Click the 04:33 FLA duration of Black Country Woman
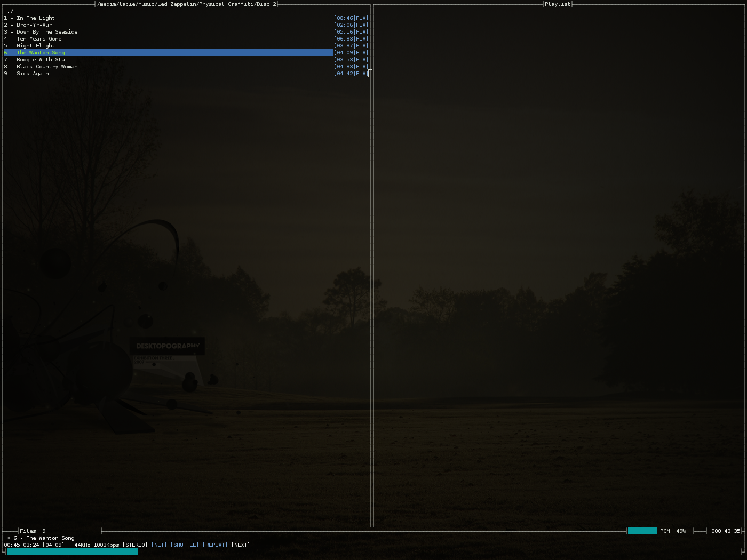Image resolution: width=747 pixels, height=560 pixels. pyautogui.click(x=351, y=67)
